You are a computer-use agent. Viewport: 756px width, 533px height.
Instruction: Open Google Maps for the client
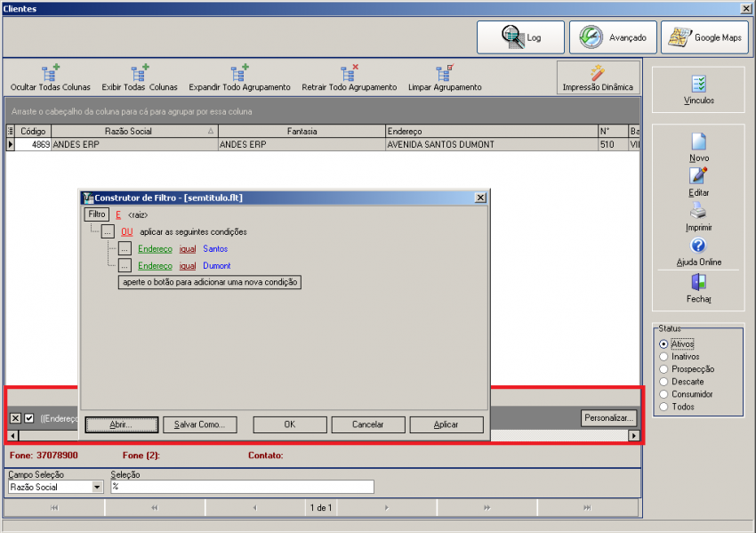point(704,37)
